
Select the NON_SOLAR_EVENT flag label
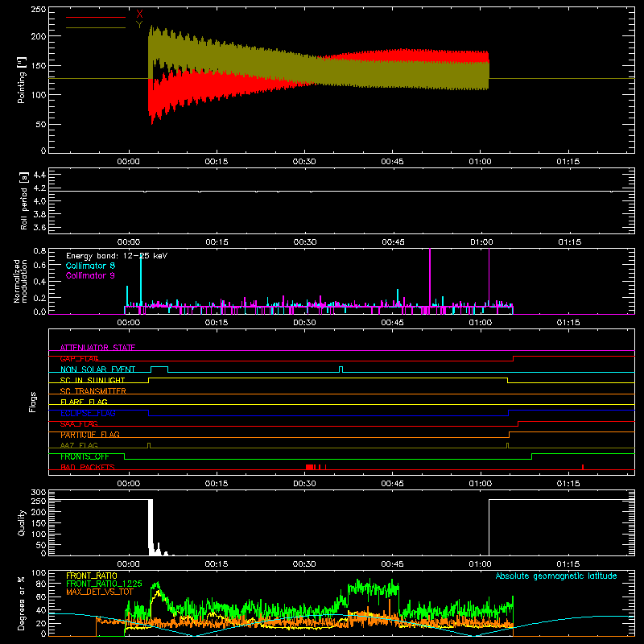(x=97, y=369)
